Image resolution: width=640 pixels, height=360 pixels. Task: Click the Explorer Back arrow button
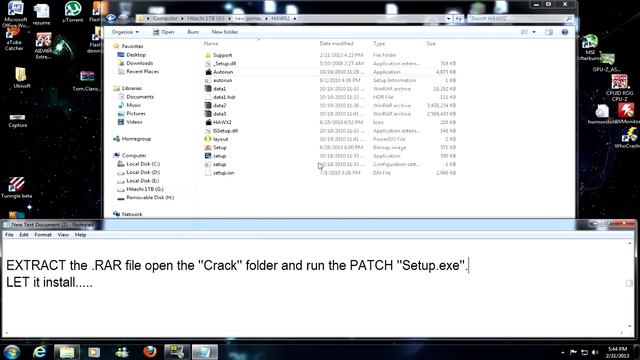pos(111,18)
